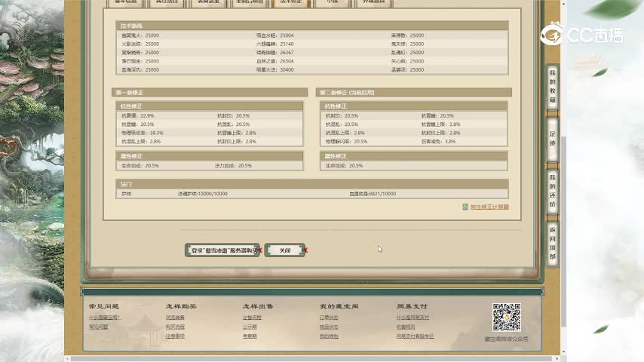Screen dimensions: 644x362
Task: Click the QR code image in footer
Action: click(507, 318)
